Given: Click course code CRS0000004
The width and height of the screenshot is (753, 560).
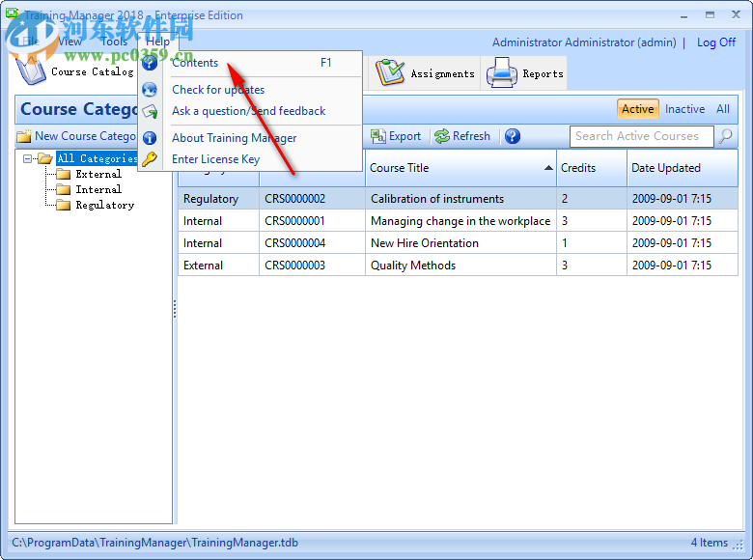Looking at the screenshot, I should click(294, 243).
